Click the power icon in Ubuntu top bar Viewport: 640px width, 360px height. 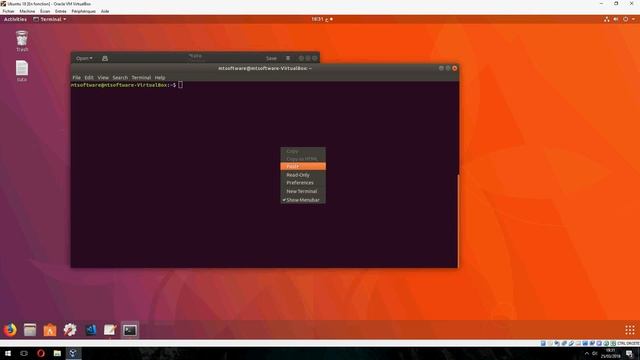(625, 19)
